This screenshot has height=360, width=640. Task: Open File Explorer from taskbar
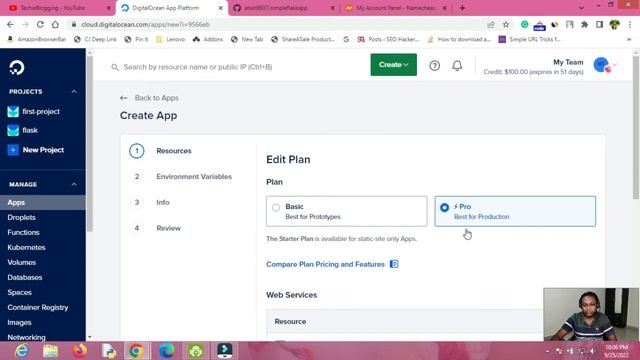click(51, 351)
